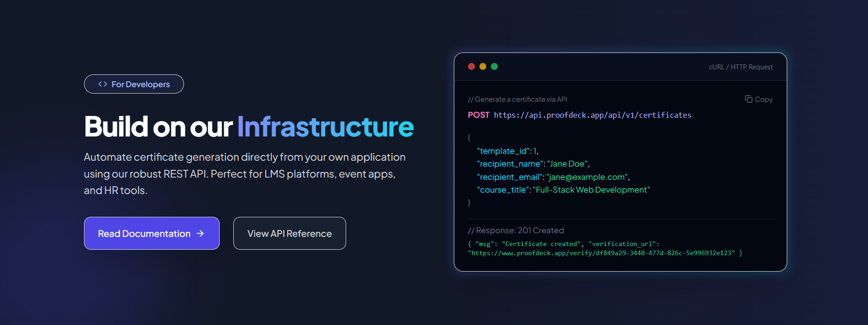The width and height of the screenshot is (868, 325).
Task: Click the For Developers badge
Action: (x=134, y=84)
